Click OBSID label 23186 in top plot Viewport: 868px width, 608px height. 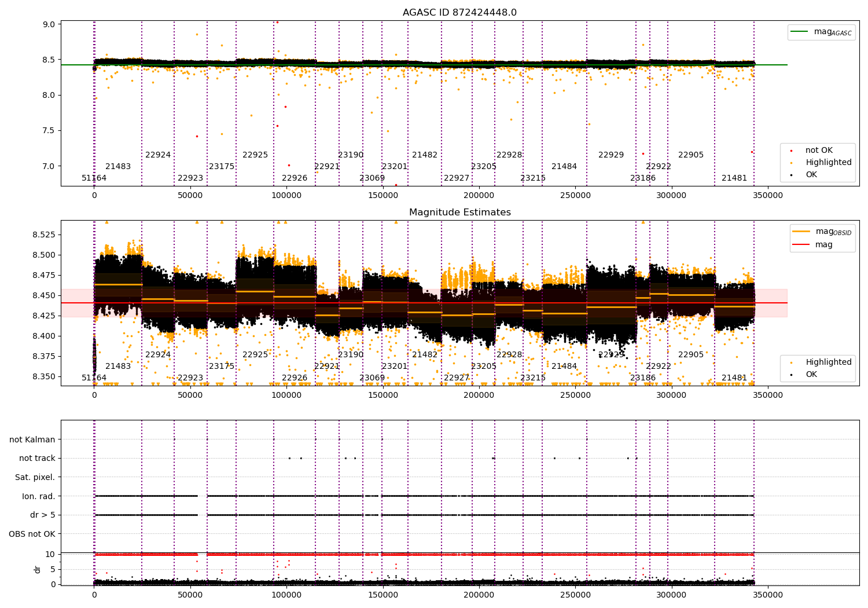pyautogui.click(x=643, y=178)
